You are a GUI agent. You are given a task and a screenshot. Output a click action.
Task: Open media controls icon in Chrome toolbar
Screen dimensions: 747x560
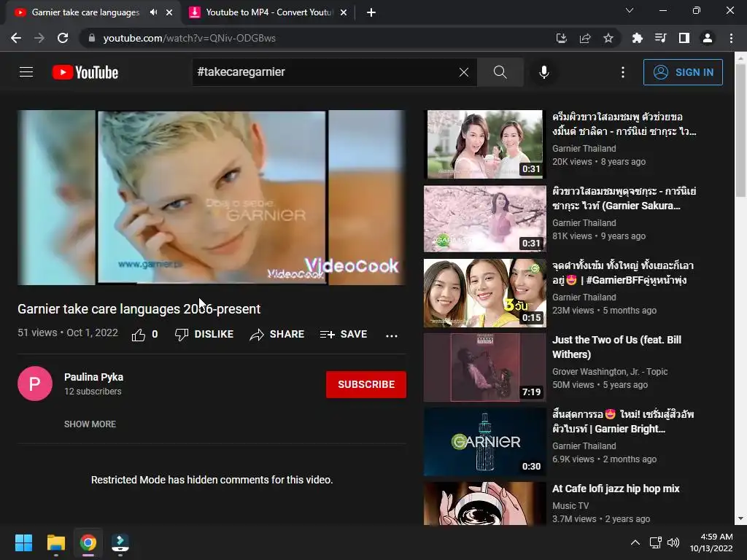pos(660,38)
